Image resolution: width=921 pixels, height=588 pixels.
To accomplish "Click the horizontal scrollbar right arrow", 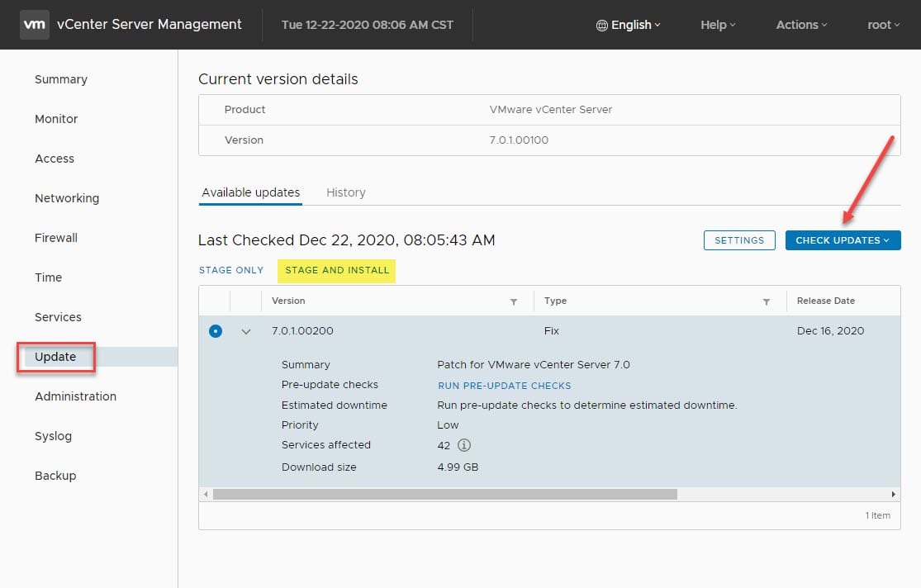I will (894, 494).
